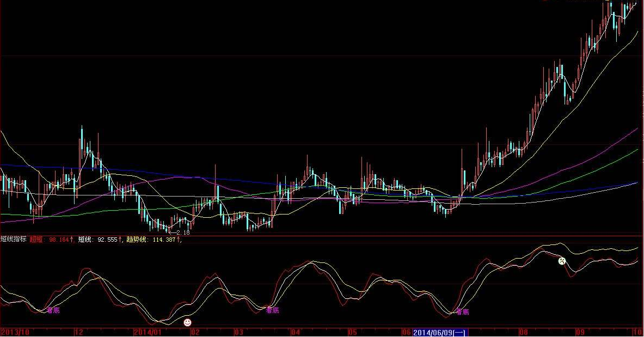Click the 2013/10 date axis label
The width and height of the screenshot is (644, 337).
(15, 333)
